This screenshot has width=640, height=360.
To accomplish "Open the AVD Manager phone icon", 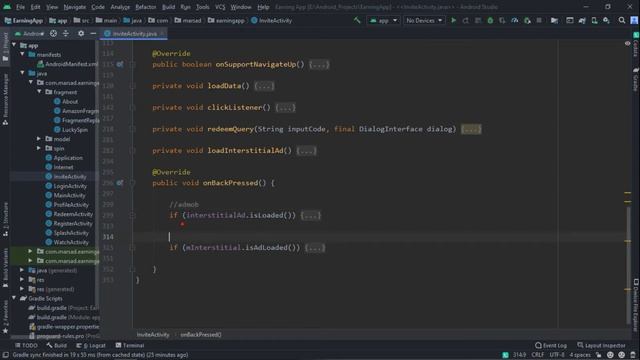I will click(x=594, y=20).
